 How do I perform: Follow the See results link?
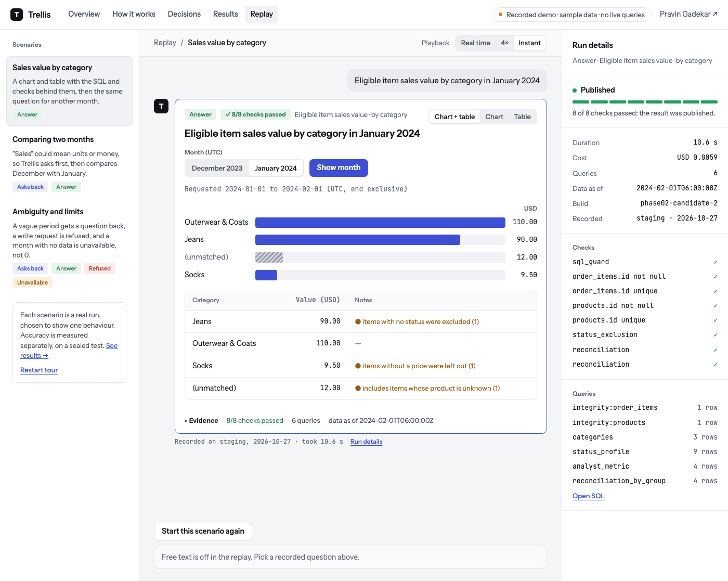[x=69, y=351]
